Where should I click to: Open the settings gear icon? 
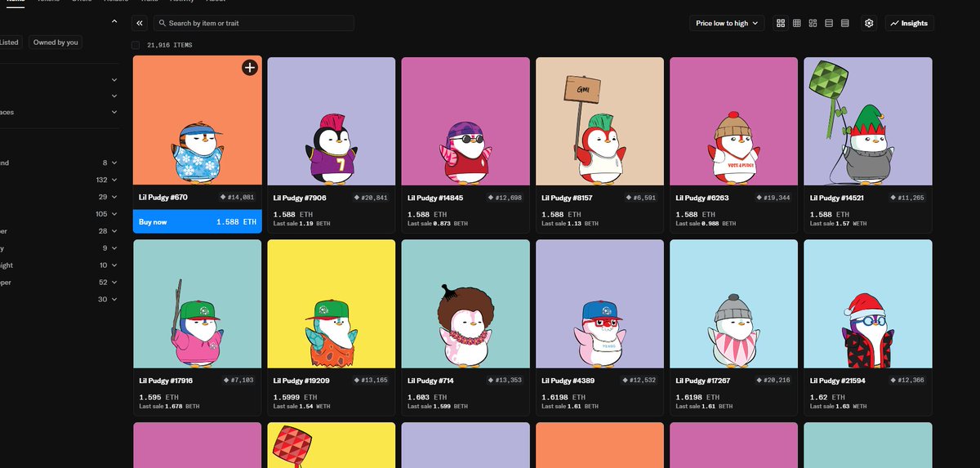[x=869, y=24]
